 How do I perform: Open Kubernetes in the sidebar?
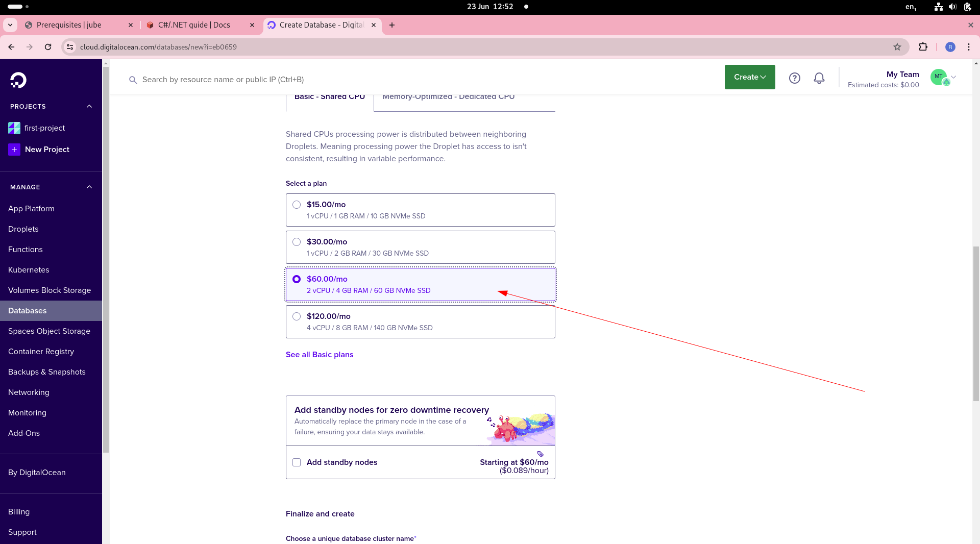[29, 270]
